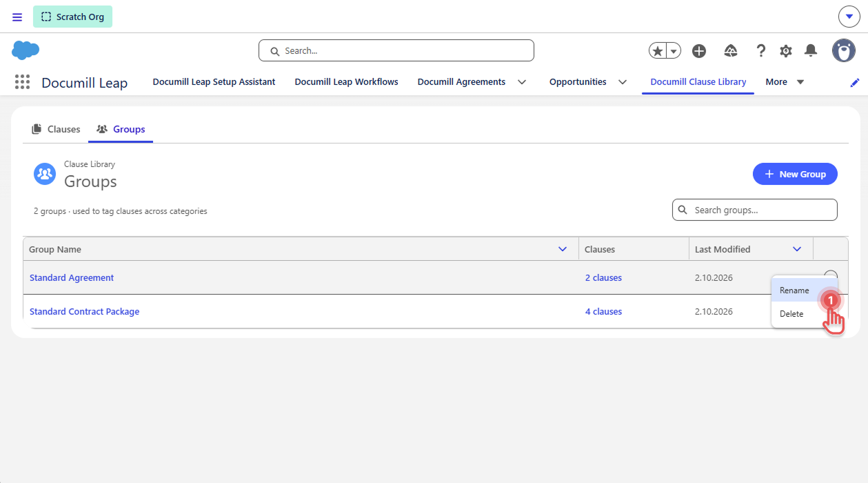Open the Last Modified column chevron menu
This screenshot has width=868, height=483.
pos(797,249)
